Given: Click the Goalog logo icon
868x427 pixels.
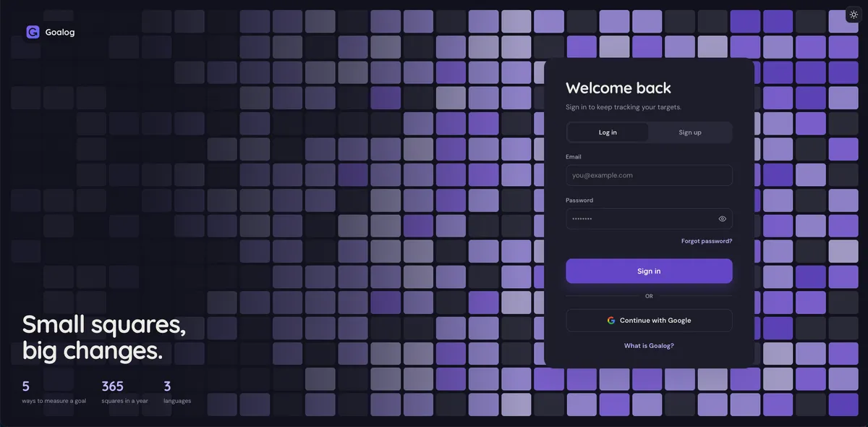Looking at the screenshot, I should point(33,32).
